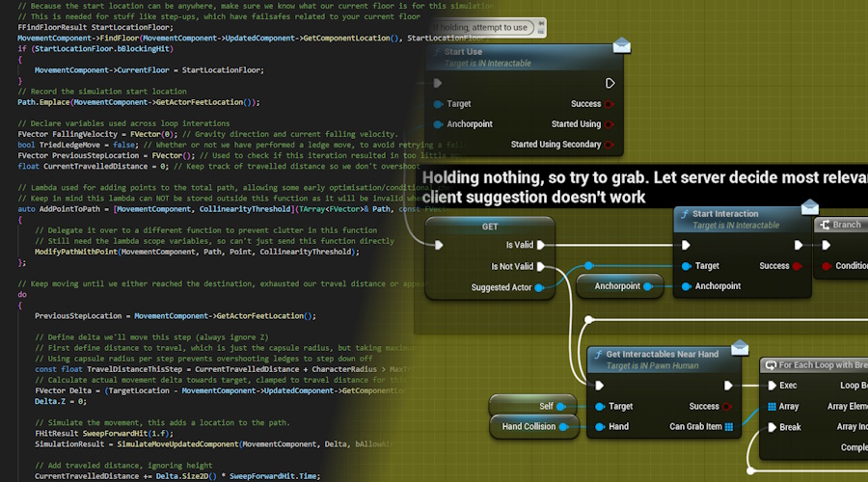
Task: Select the Hand Collision variable node
Action: [x=534, y=427]
